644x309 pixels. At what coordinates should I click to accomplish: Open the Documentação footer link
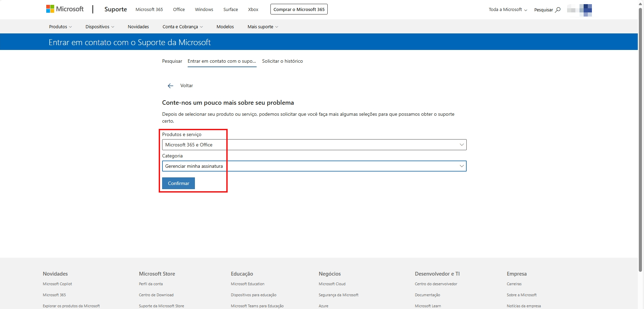click(x=427, y=295)
